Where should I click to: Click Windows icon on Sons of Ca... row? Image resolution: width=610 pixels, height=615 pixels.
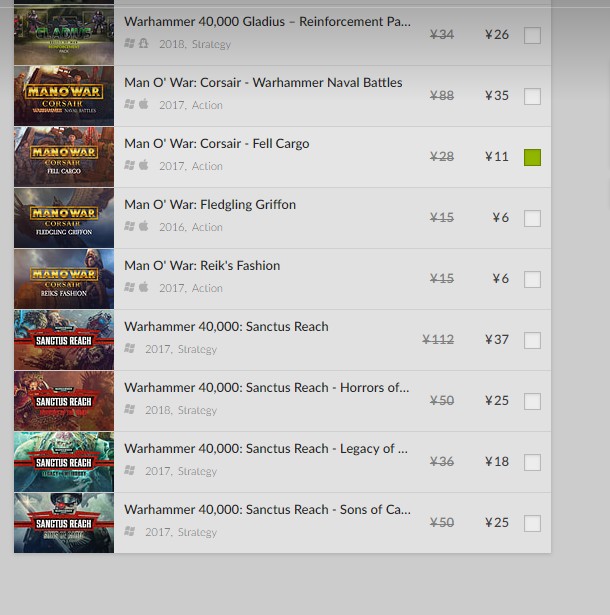[x=129, y=531]
